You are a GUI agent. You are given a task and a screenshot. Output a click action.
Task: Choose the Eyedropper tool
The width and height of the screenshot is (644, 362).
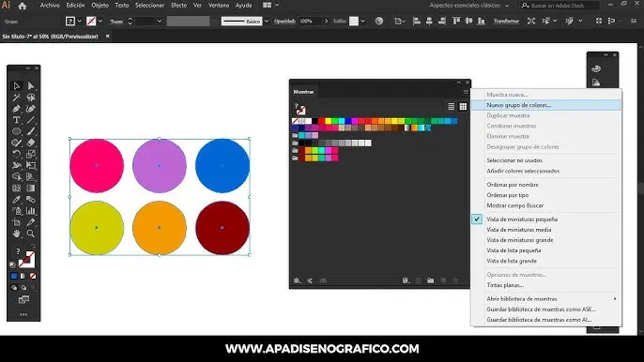[17, 200]
